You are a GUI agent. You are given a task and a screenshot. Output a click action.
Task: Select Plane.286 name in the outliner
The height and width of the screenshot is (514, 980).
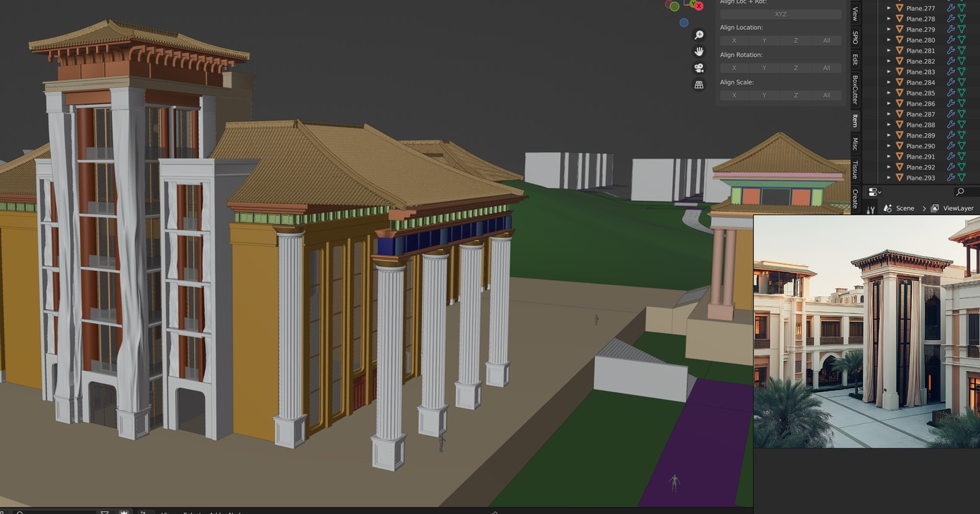921,103
